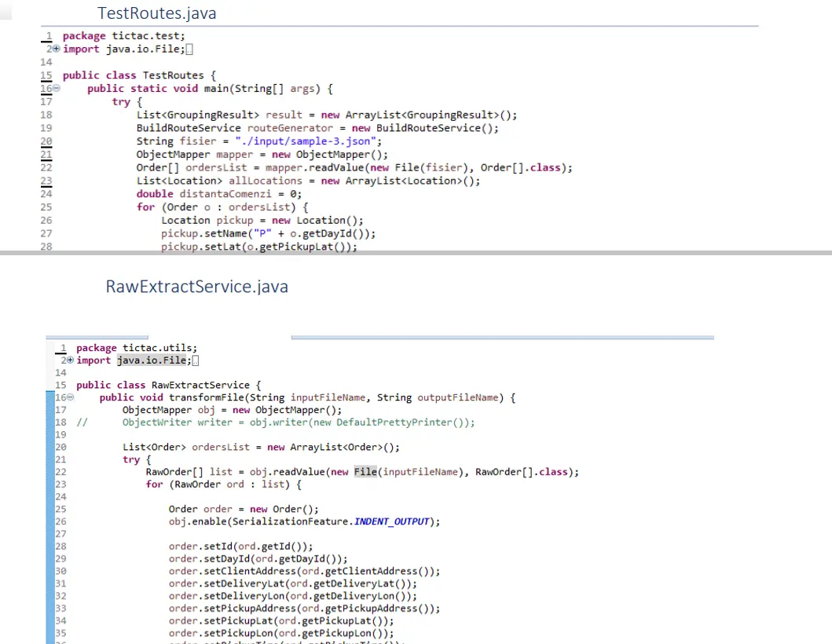
Task: Click line number 20 in TestRoutes gutter
Action: (46, 141)
